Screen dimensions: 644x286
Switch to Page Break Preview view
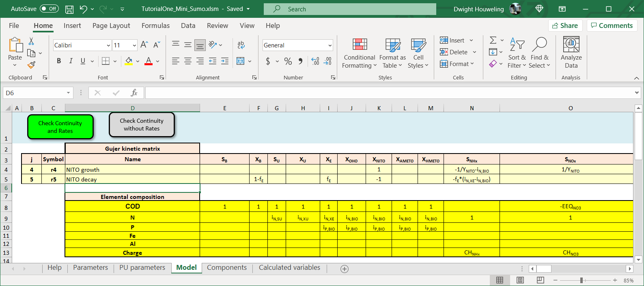pos(540,280)
